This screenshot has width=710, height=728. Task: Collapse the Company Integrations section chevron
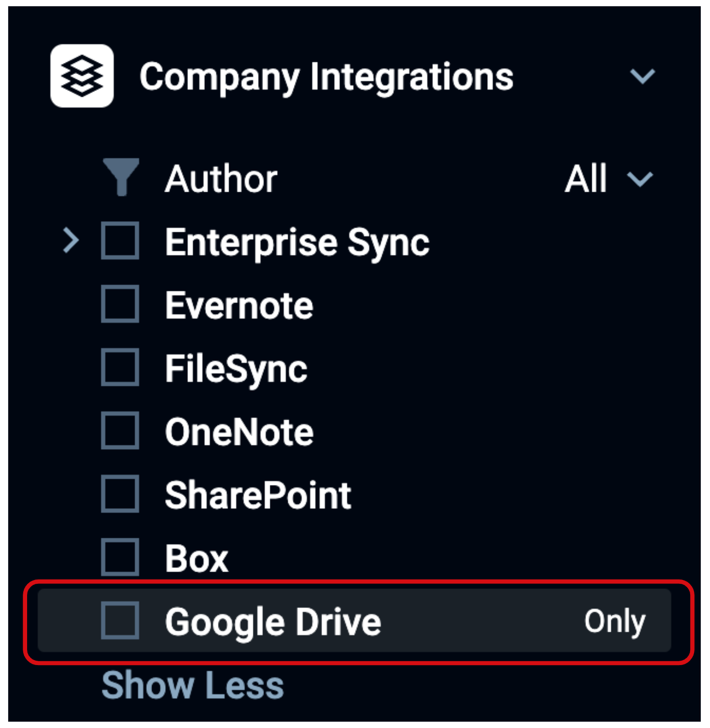tap(642, 76)
